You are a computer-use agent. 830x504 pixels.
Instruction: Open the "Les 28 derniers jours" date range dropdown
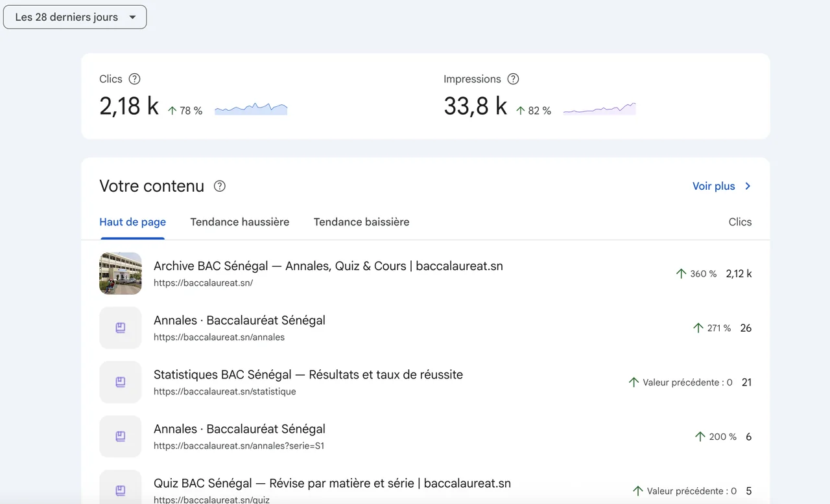point(75,17)
